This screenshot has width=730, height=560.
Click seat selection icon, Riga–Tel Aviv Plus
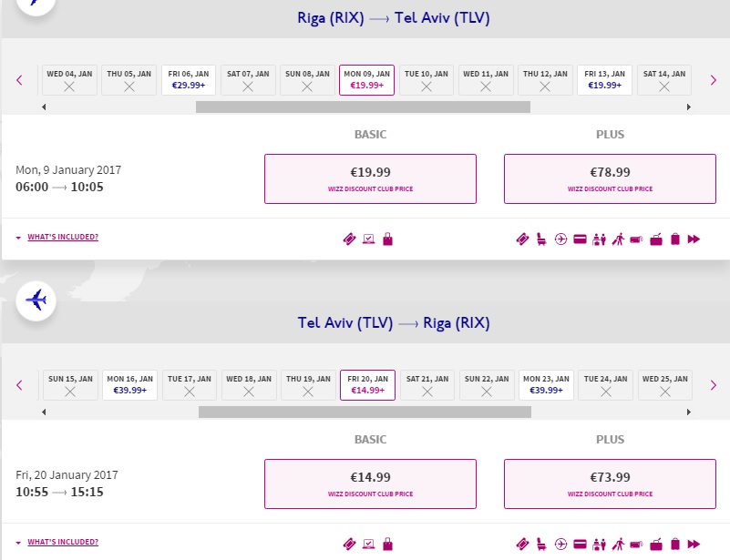541,239
